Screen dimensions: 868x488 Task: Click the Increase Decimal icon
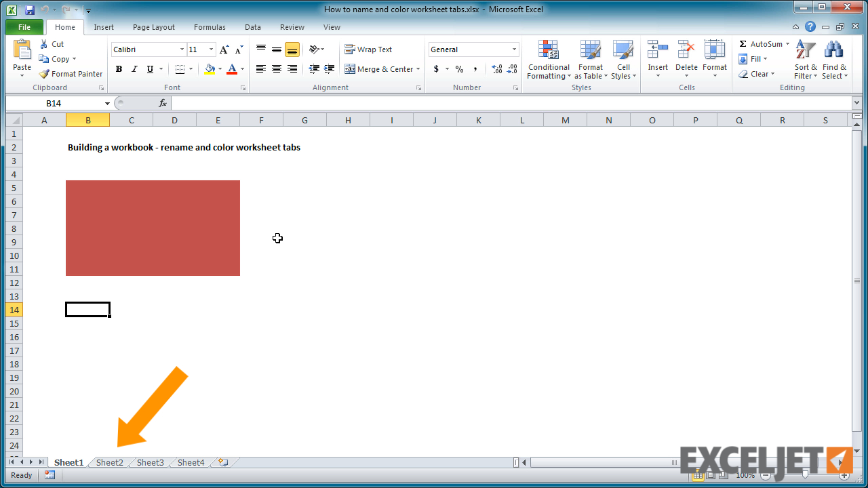point(496,69)
